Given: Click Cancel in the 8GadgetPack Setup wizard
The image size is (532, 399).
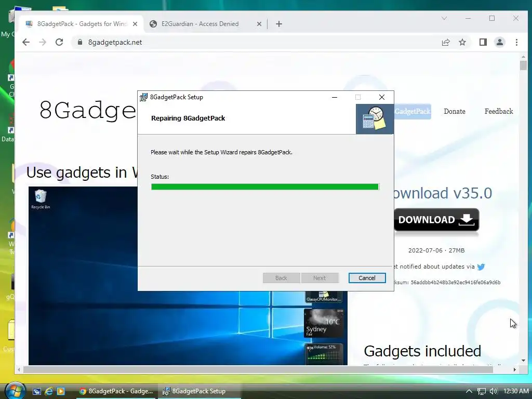Looking at the screenshot, I should pyautogui.click(x=367, y=278).
